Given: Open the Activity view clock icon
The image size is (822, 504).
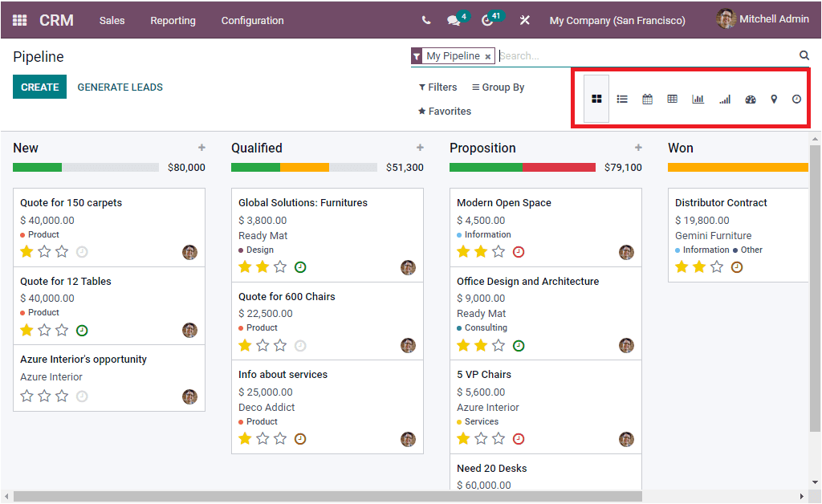Looking at the screenshot, I should [x=796, y=99].
